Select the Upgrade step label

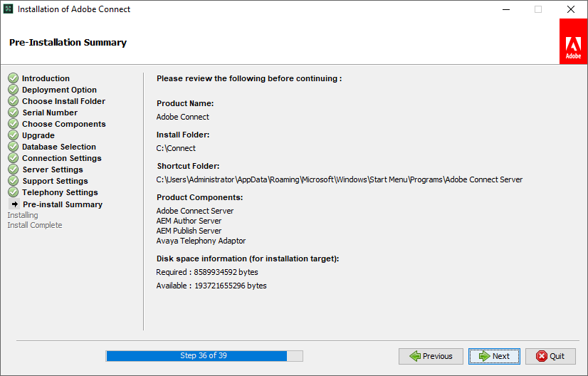coord(38,135)
